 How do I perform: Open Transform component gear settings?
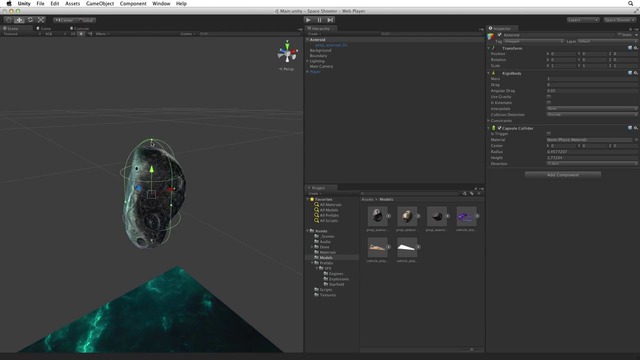coord(636,48)
